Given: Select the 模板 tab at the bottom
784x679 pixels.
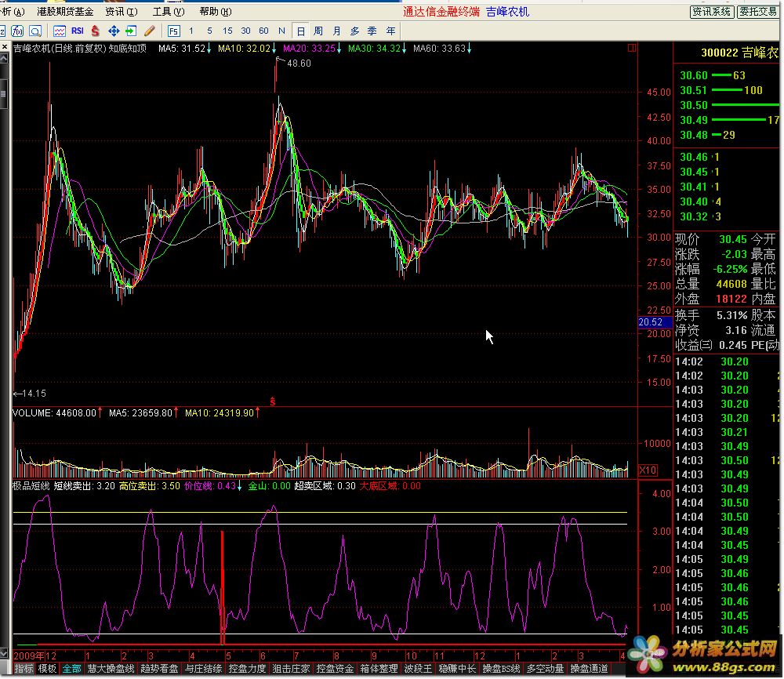Looking at the screenshot, I should coord(48,669).
